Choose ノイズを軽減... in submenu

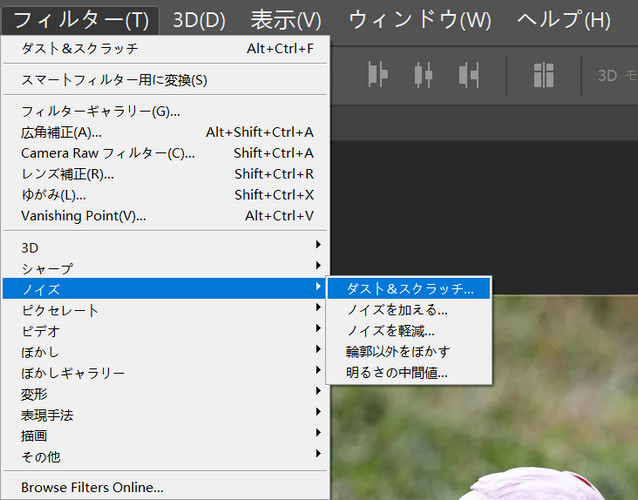pos(409,331)
